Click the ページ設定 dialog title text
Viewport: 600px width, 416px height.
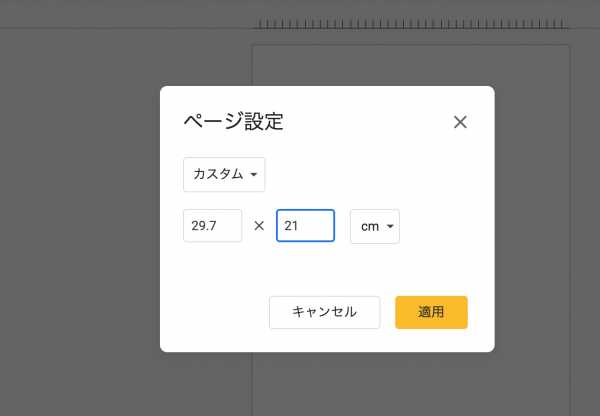pos(233,122)
